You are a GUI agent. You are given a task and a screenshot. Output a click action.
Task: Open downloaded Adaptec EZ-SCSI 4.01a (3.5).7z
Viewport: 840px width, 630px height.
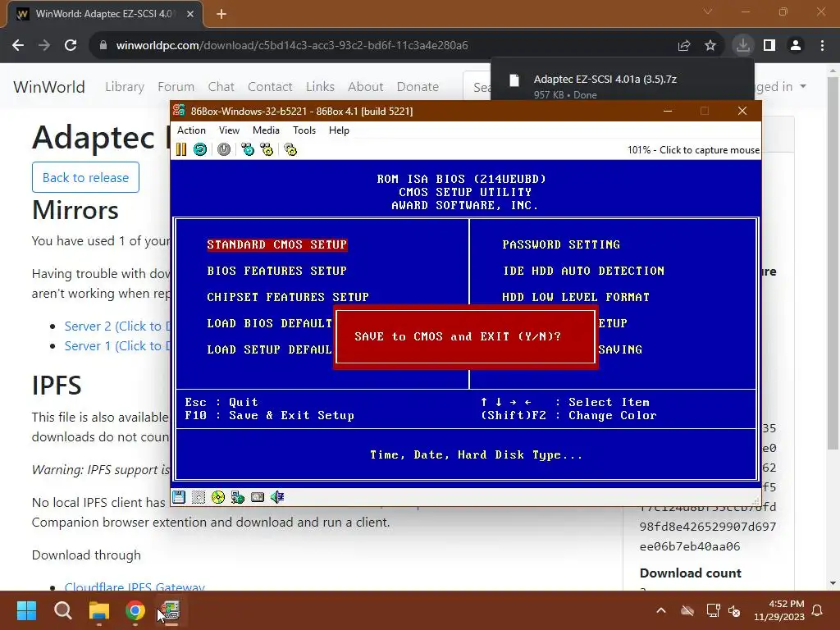[x=622, y=85]
